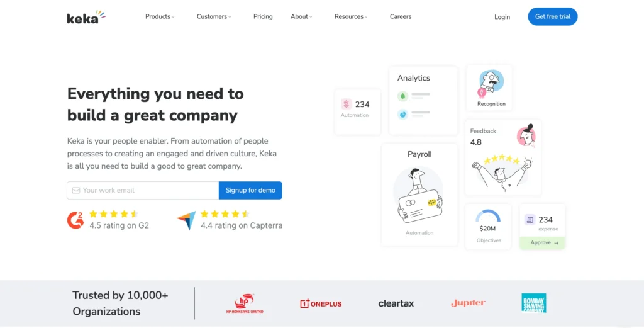Image resolution: width=644 pixels, height=328 pixels.
Task: Click the Analytics card title
Action: click(414, 78)
